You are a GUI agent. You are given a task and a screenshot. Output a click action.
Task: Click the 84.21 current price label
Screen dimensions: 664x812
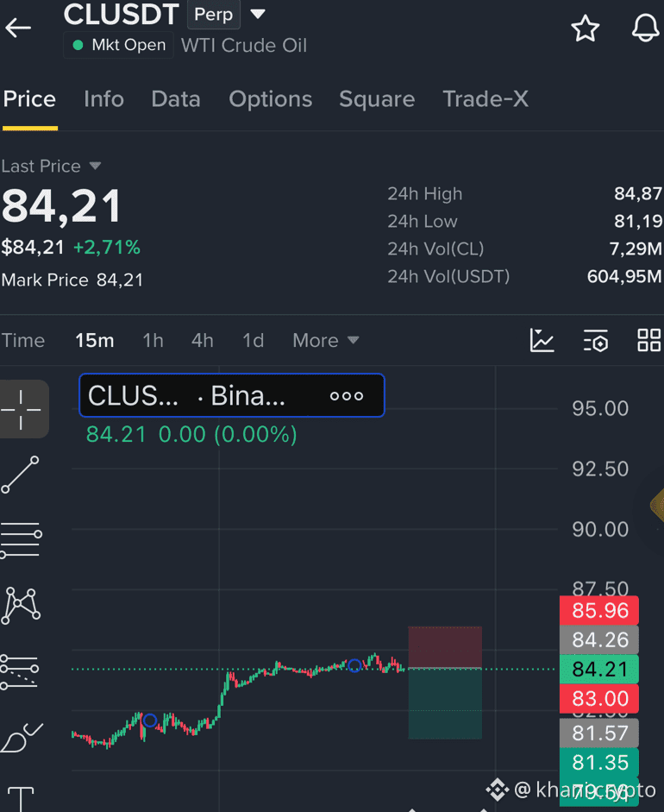(x=599, y=669)
